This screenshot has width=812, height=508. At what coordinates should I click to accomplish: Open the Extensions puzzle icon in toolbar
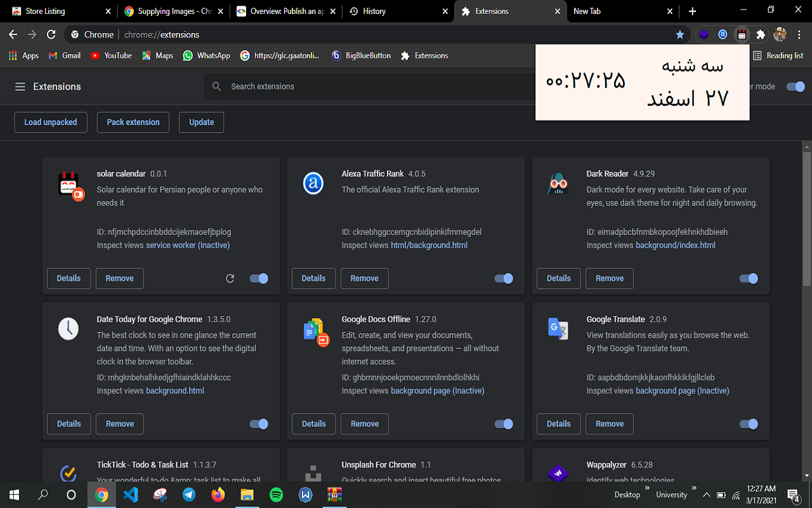[761, 34]
